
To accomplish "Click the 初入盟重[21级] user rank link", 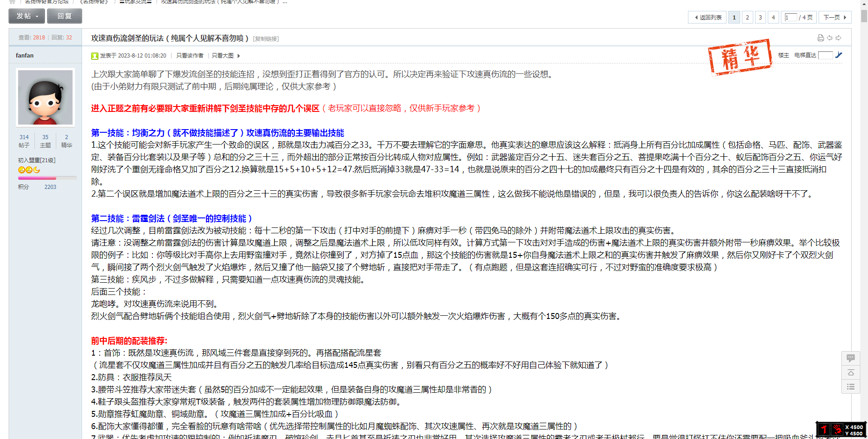I will (37, 160).
